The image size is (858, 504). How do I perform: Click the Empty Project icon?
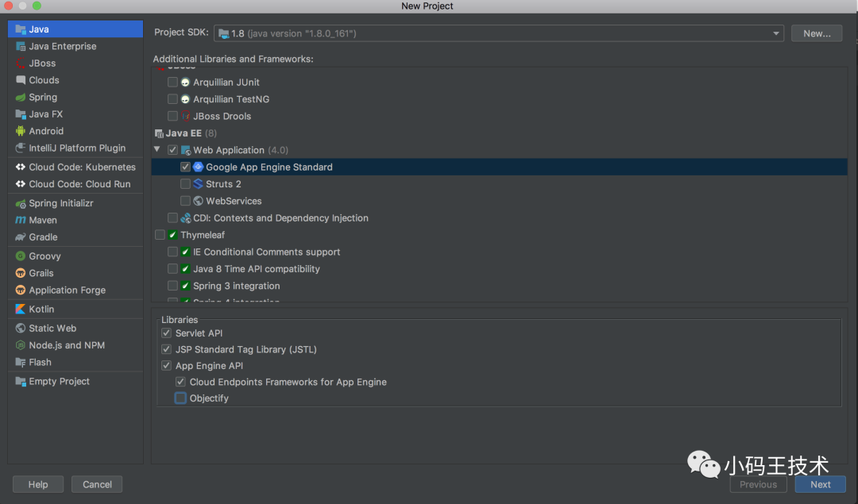pyautogui.click(x=21, y=381)
